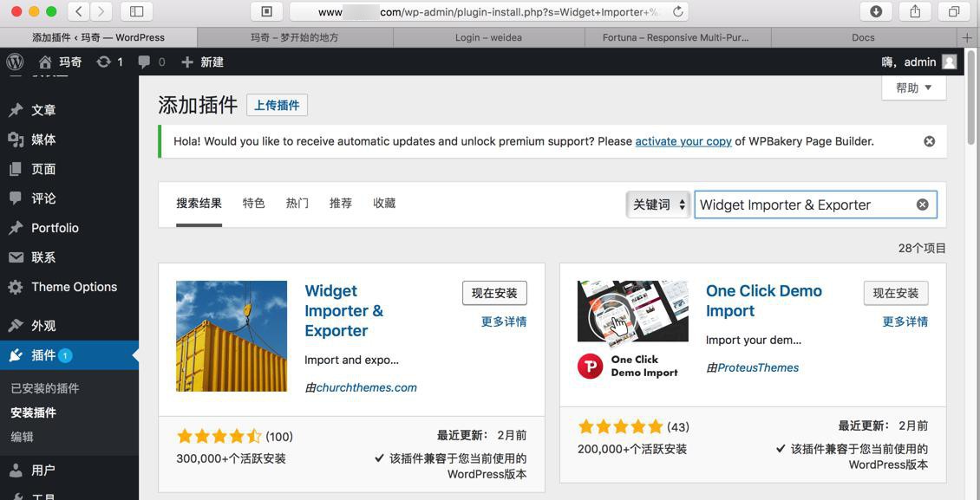Open 更多详情 for One Click Demo Import

click(905, 322)
